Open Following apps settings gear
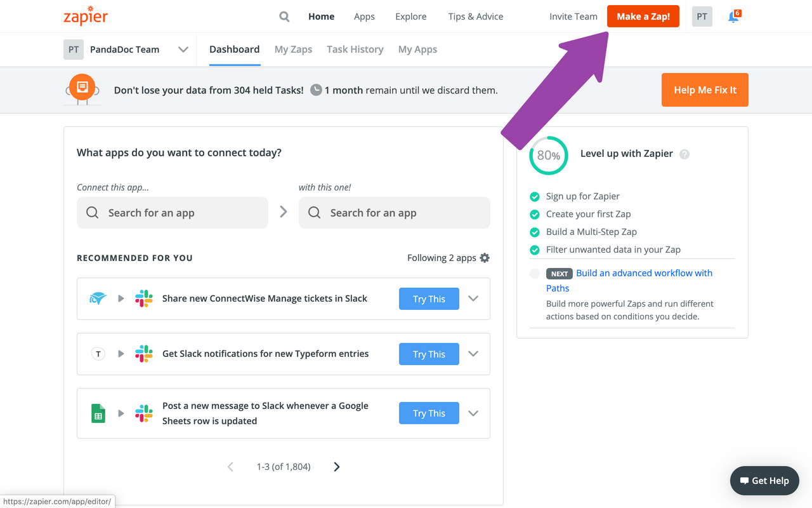 tap(485, 258)
